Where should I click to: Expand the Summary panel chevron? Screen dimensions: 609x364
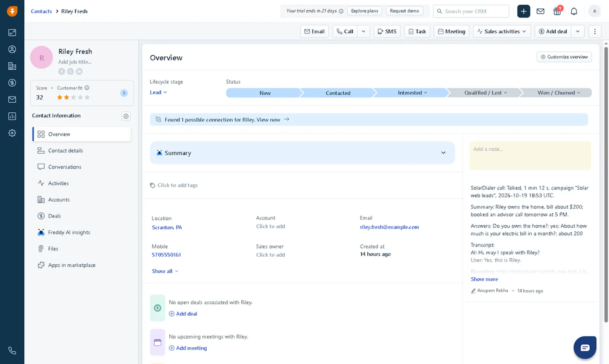click(x=443, y=153)
